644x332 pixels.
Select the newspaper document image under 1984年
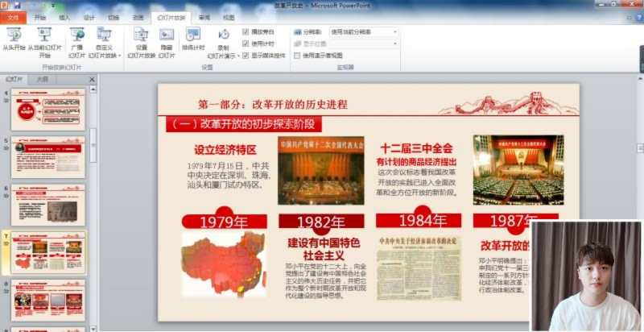pos(419,268)
